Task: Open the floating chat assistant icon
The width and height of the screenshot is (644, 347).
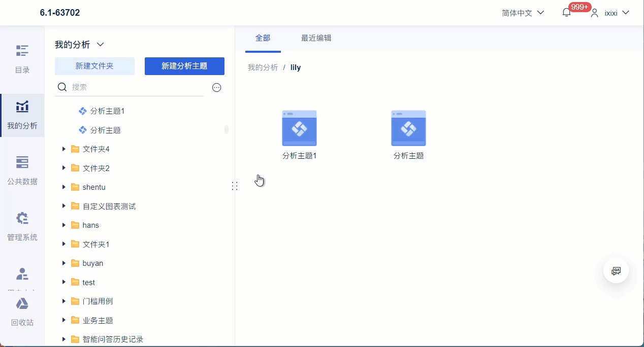Action: coord(616,271)
